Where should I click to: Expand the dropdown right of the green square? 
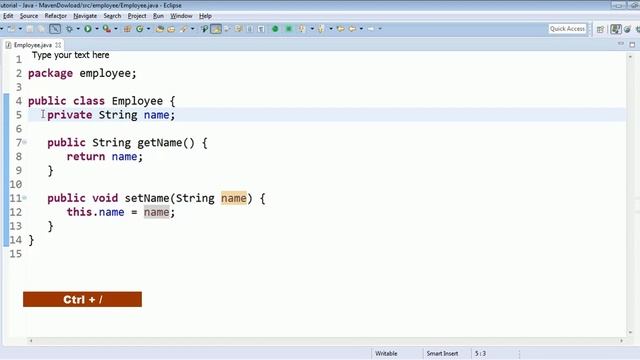pos(312,29)
